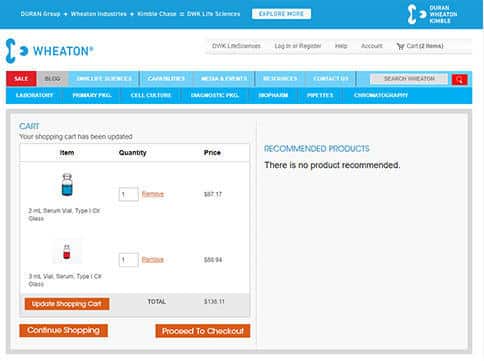This screenshot has height=361, width=484.
Task: Click the red search magnifier icon
Action: click(x=460, y=80)
